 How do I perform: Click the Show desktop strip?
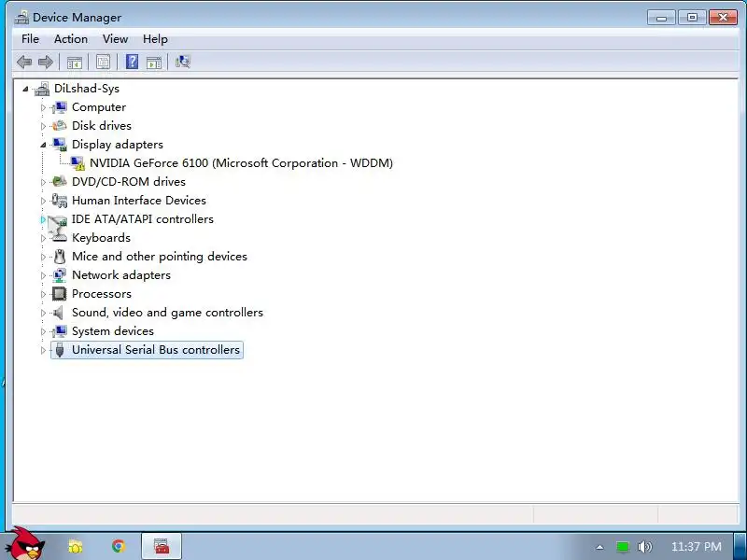(x=740, y=546)
